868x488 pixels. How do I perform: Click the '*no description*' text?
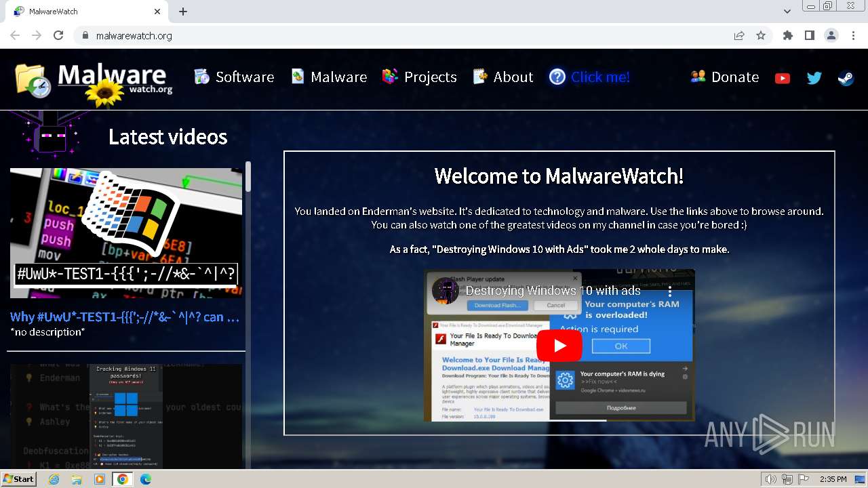pyautogui.click(x=47, y=332)
